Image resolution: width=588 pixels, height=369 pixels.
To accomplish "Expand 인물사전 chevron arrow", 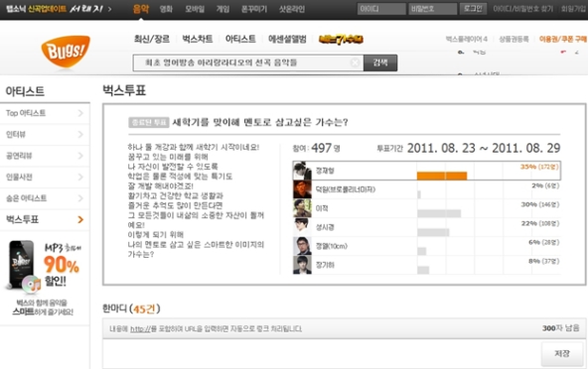I will click(80, 177).
